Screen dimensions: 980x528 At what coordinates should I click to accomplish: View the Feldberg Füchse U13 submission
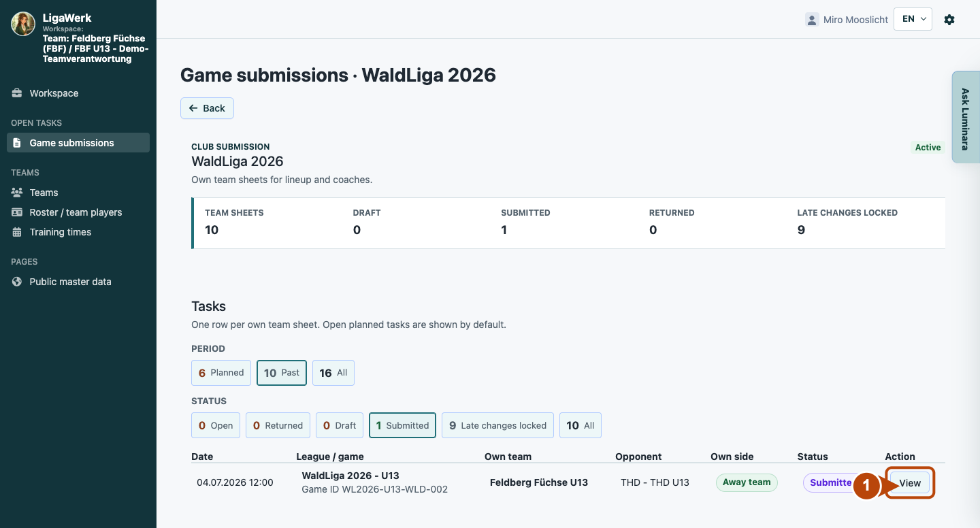point(909,483)
